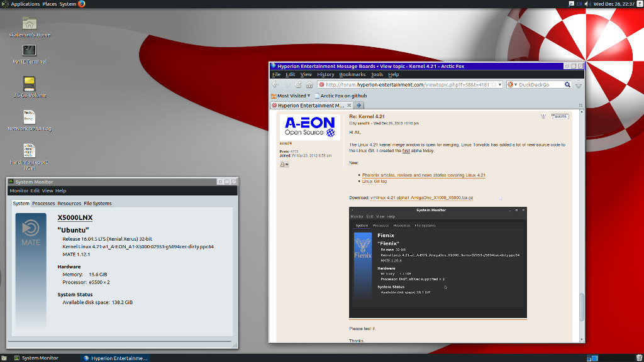
Task: Switch to the File Systems tab
Action: [97, 203]
